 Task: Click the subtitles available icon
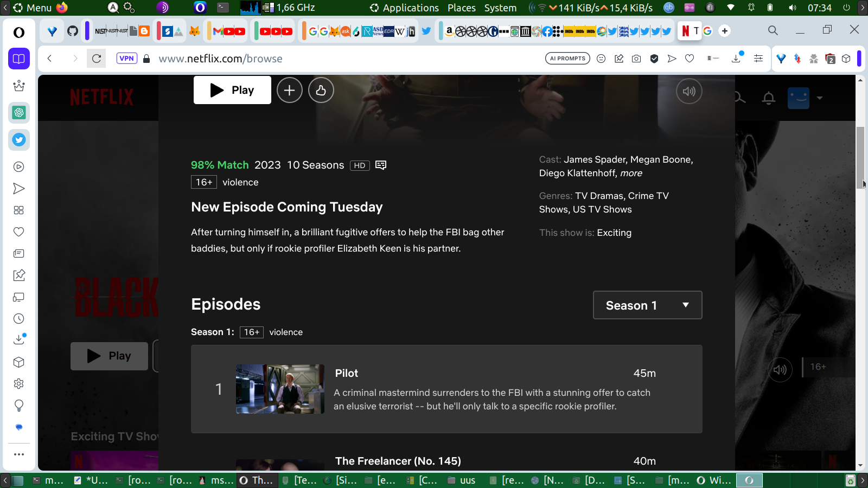(x=381, y=165)
